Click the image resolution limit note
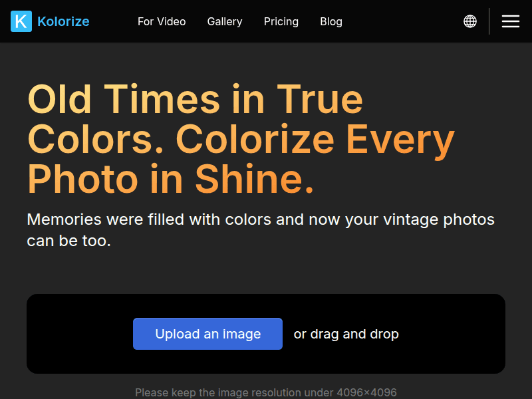 point(265,392)
